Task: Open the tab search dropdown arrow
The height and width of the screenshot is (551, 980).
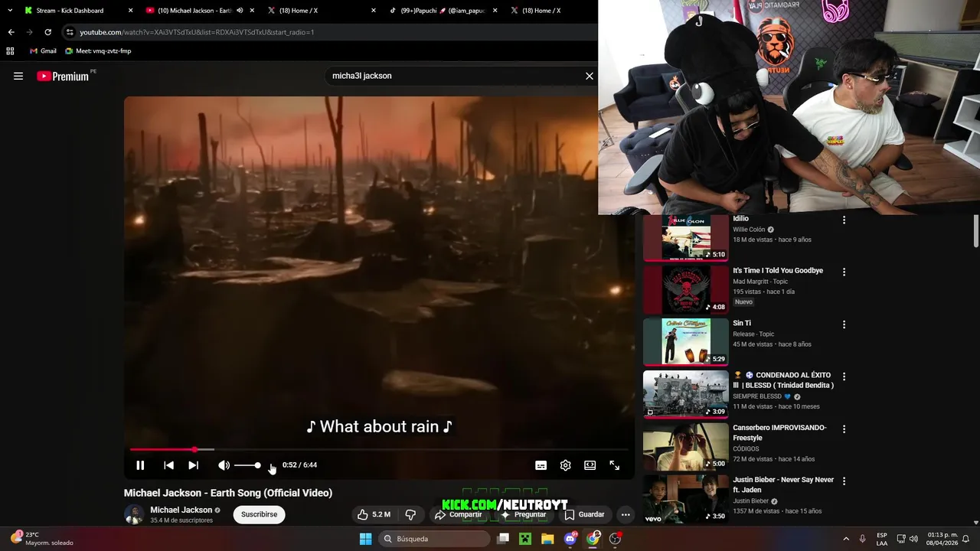Action: pos(9,11)
